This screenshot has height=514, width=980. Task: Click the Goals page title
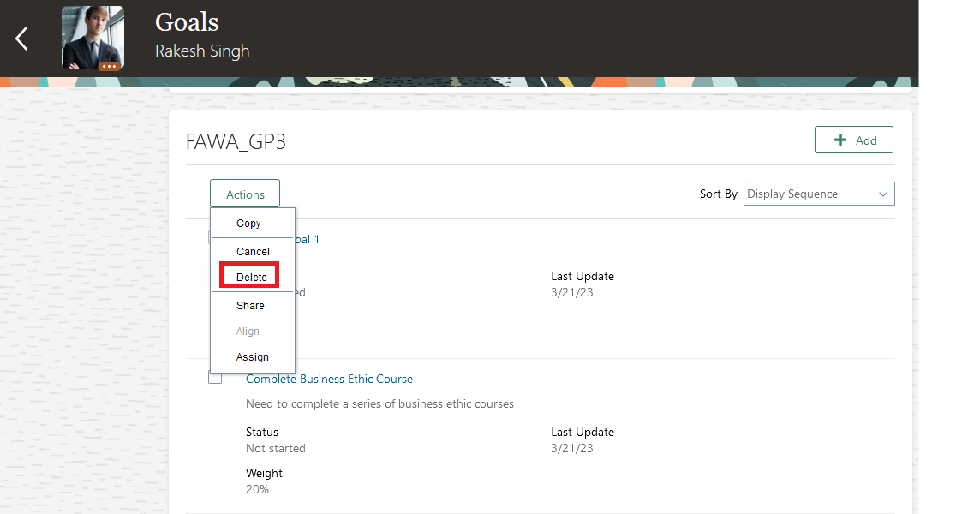(187, 22)
